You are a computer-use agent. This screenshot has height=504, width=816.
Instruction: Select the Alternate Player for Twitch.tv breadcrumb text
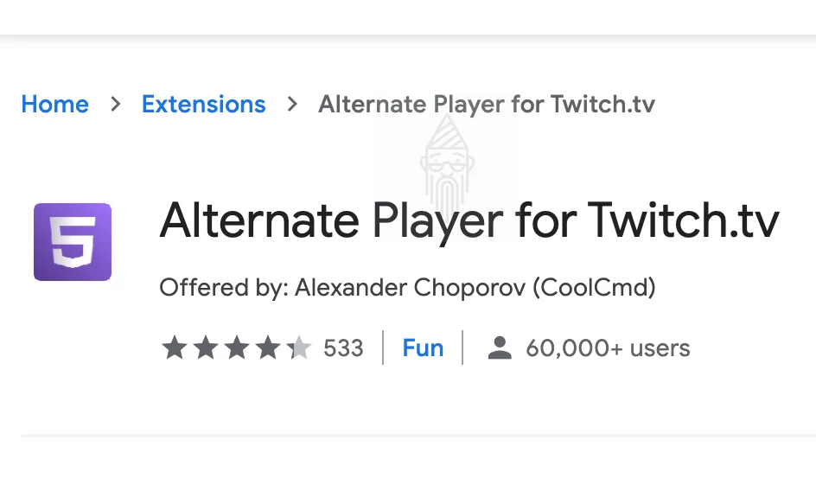coord(487,104)
